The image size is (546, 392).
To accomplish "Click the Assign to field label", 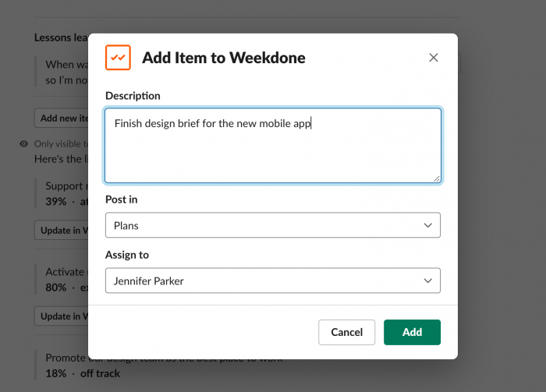I will [127, 255].
